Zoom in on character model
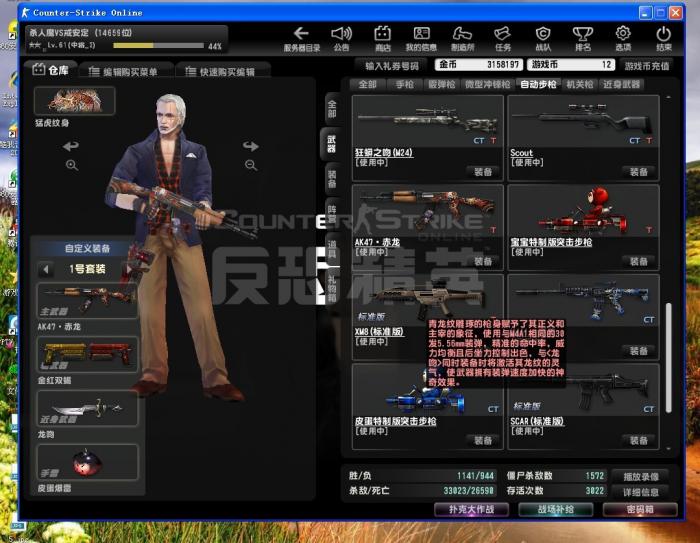Viewport: 700px width, 543px height. coord(71,165)
